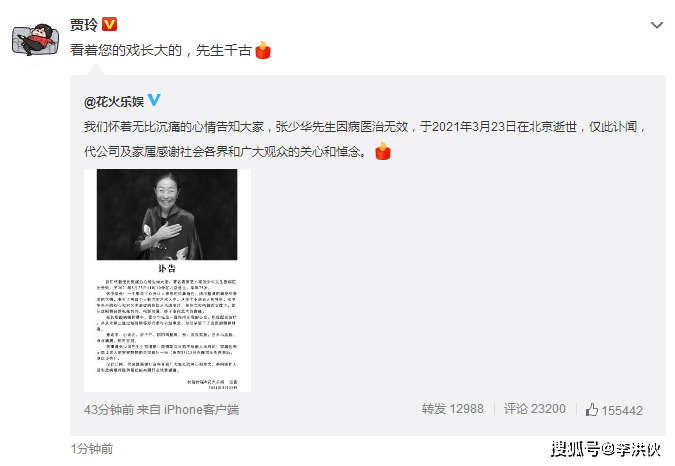Click the reposted obituary announcement text
Image resolution: width=675 pixels, height=466 pixels.
click(x=365, y=139)
